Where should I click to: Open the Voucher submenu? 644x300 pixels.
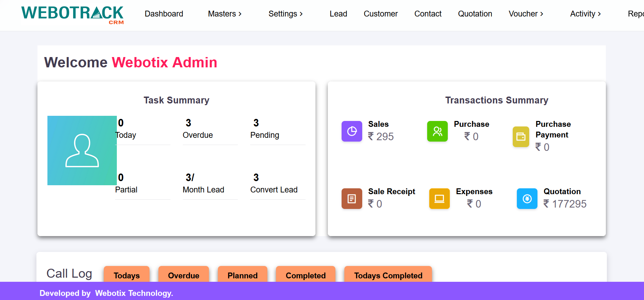[x=526, y=14]
